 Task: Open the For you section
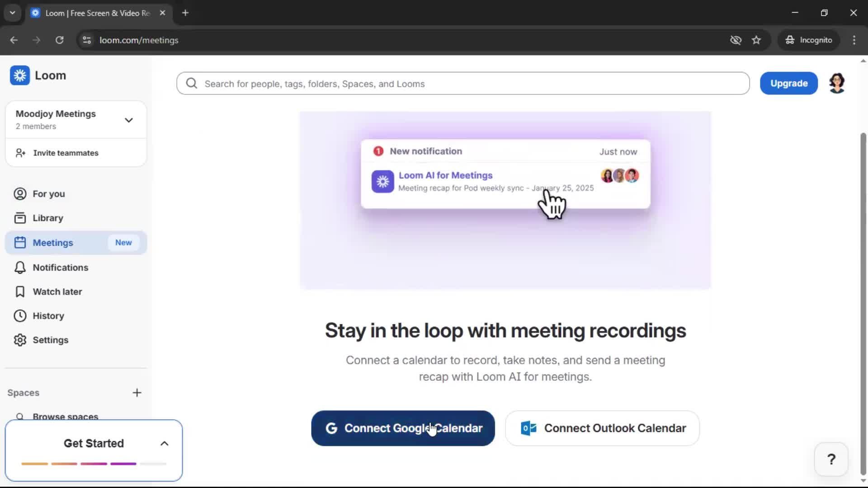(48, 194)
